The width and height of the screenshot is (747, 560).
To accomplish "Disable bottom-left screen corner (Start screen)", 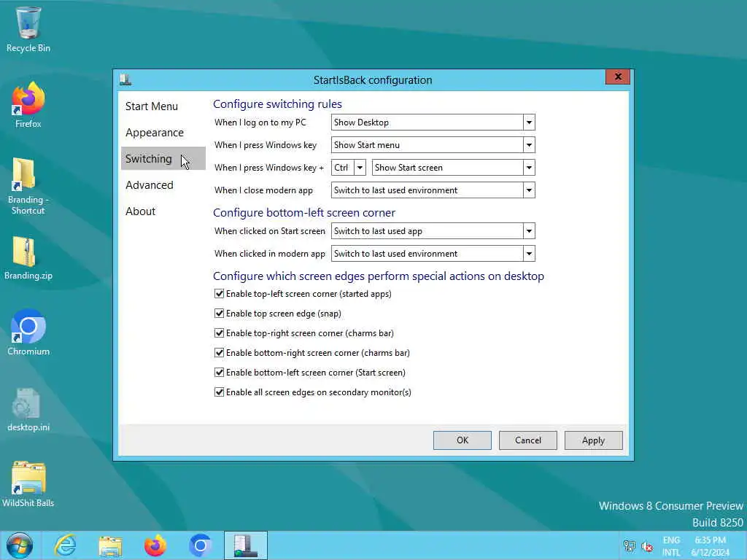I will [219, 373].
